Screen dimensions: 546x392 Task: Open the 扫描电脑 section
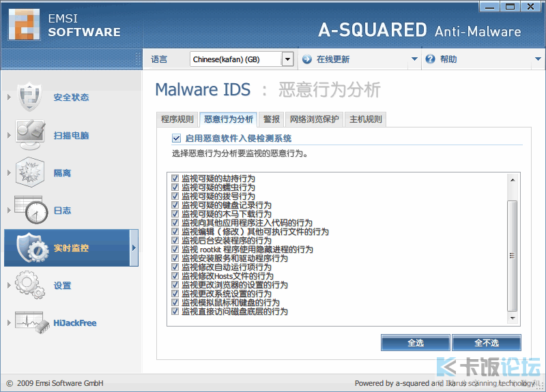coord(71,135)
